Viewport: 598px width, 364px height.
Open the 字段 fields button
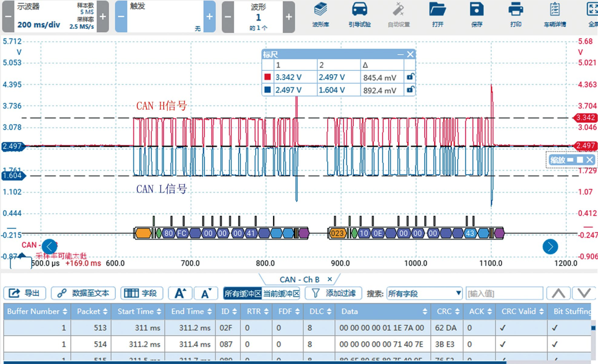pyautogui.click(x=142, y=293)
